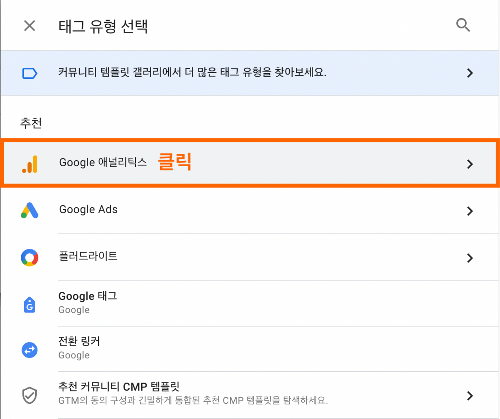Select Google 태그 from the recommended list
The image size is (500, 419).
pos(250,303)
